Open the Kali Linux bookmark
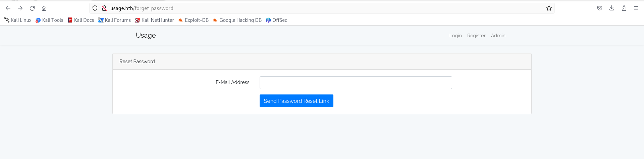644x159 pixels. coord(18,20)
